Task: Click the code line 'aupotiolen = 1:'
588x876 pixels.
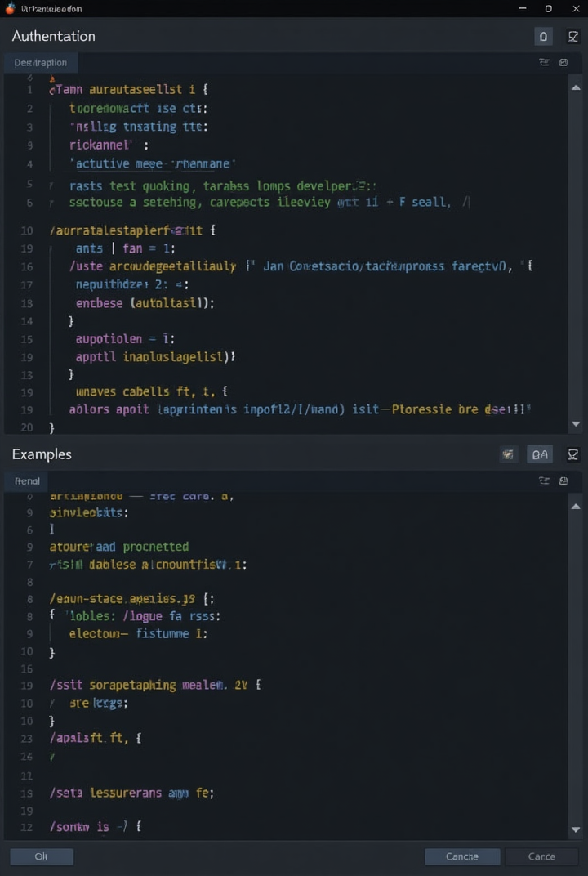Action: tap(126, 338)
